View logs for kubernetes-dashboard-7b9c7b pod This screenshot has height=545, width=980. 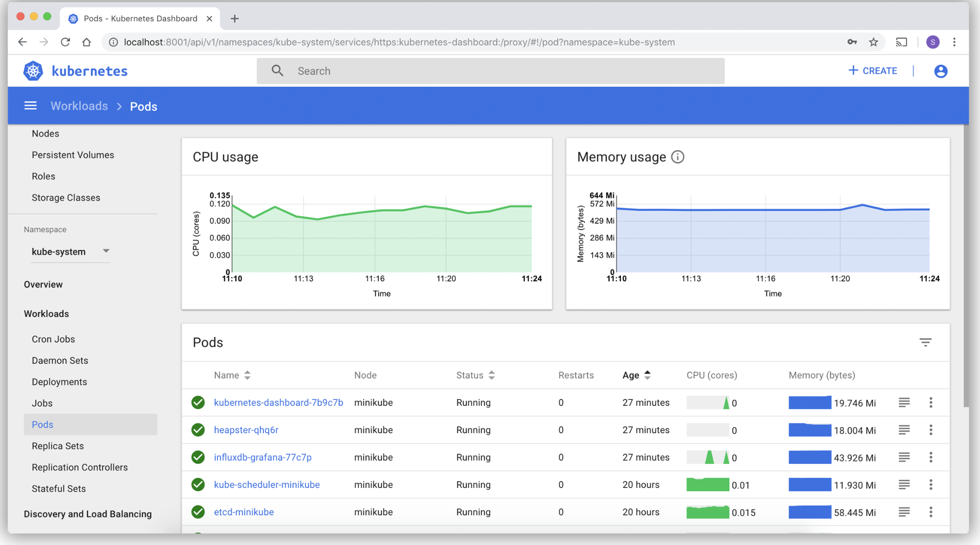pos(904,403)
